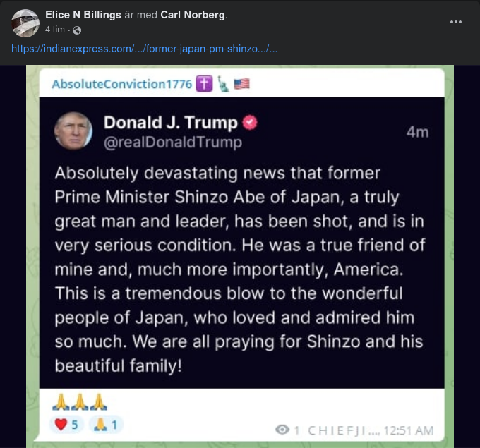Click the @realDonaldTrump handle
Screen dimensions: 480x448
point(173,143)
